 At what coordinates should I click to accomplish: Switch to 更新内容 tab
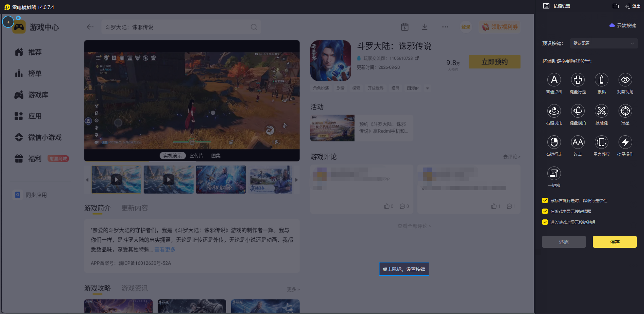(135, 208)
